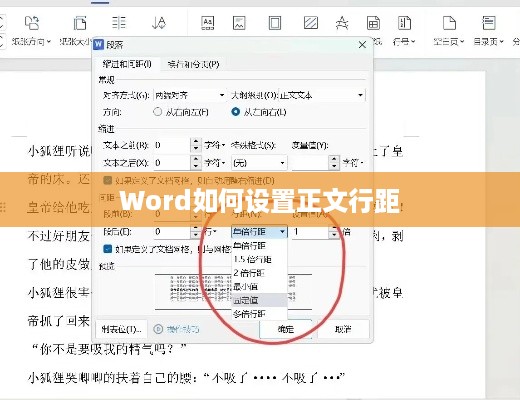Click the text direction icon
This screenshot has width=520, height=400.
tap(159, 23)
